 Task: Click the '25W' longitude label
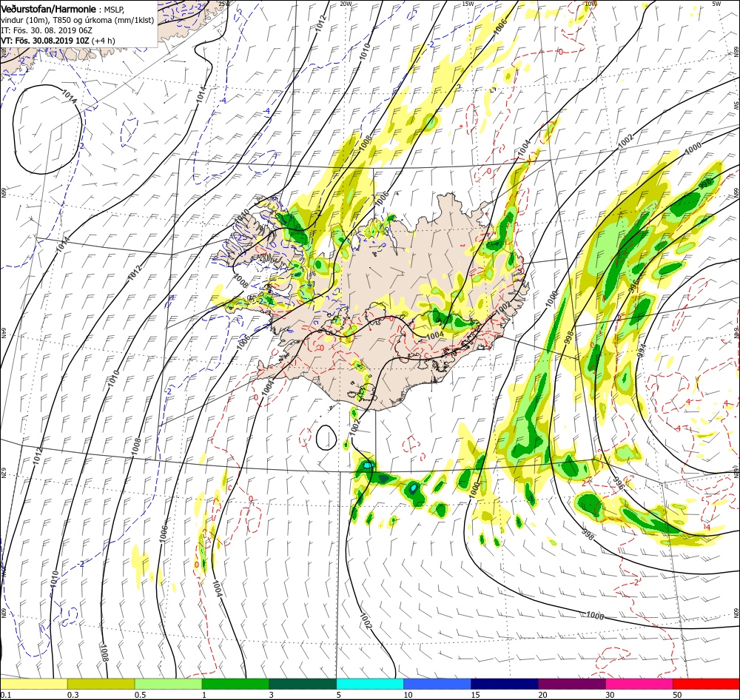click(x=224, y=4)
